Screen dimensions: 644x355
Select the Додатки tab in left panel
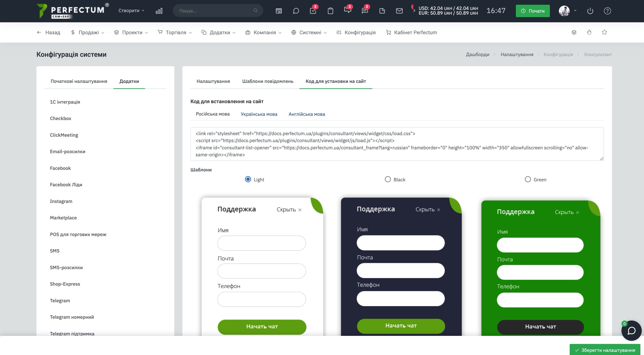coord(129,81)
